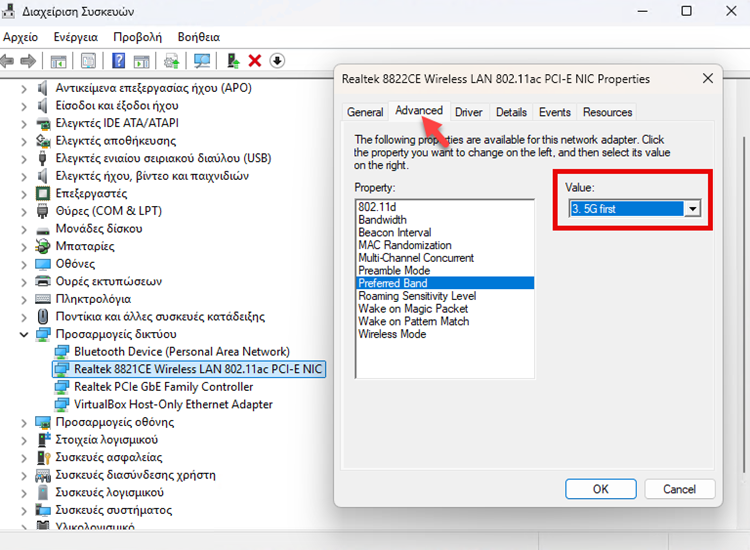Expand the Πληκτρολόγια category

point(24,299)
